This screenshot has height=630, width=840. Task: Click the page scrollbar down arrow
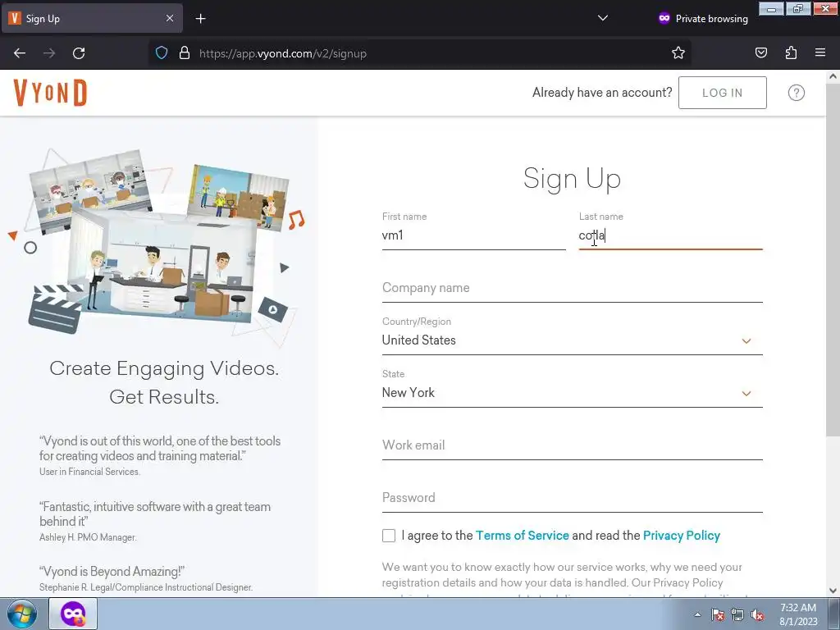833,591
